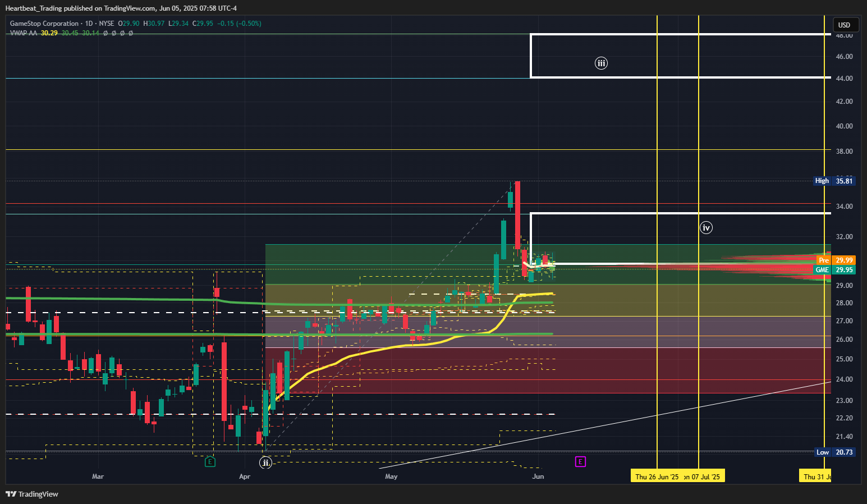The width and height of the screenshot is (867, 504).
Task: Click the Jun label on time axis
Action: pyautogui.click(x=538, y=476)
